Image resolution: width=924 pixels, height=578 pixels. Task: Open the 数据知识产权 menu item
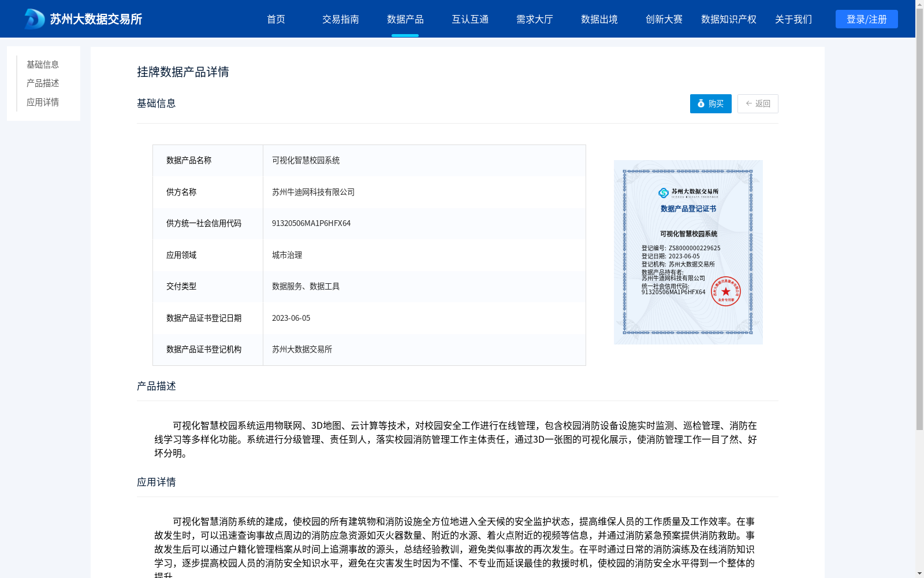[x=728, y=19]
